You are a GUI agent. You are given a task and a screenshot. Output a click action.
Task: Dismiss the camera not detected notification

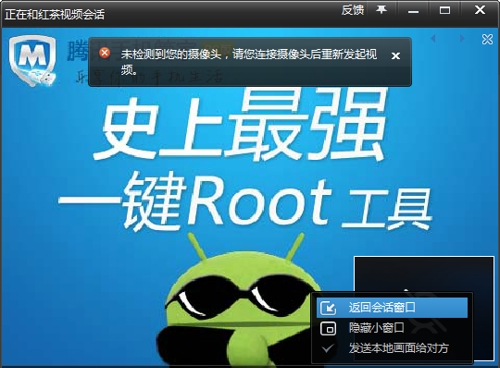396,56
